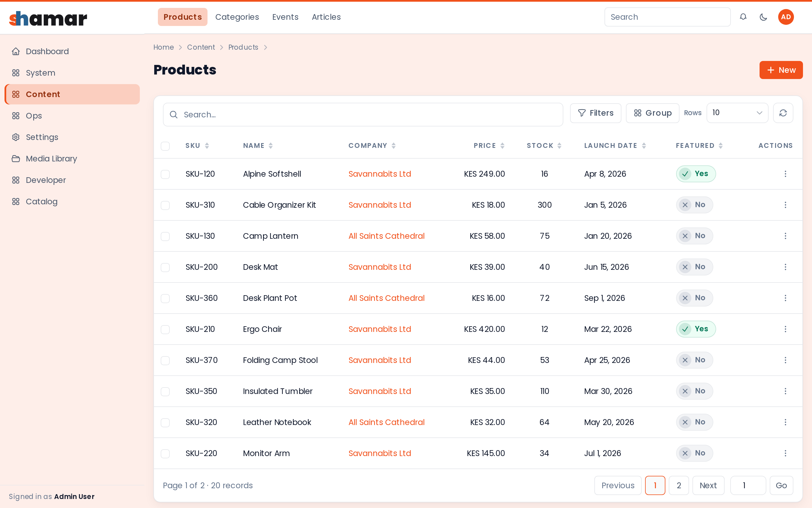Expand the Catalog sidebar section
The width and height of the screenshot is (812, 508).
(x=72, y=202)
